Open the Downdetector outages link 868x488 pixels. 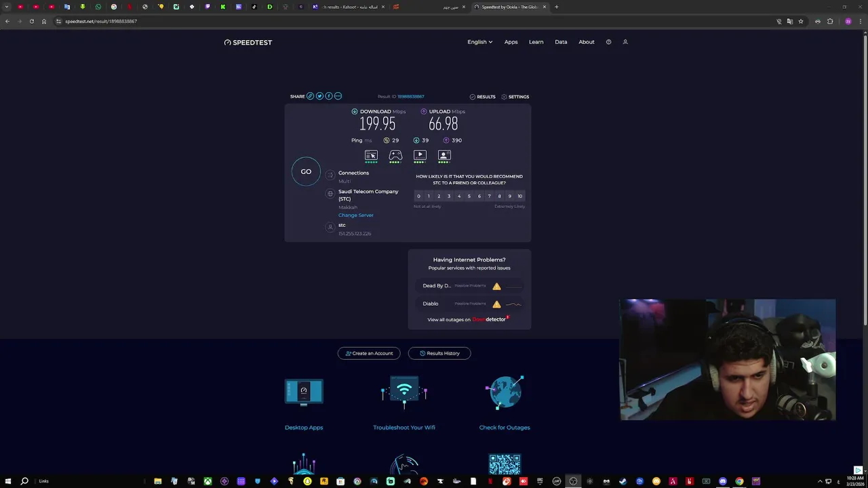(x=490, y=319)
